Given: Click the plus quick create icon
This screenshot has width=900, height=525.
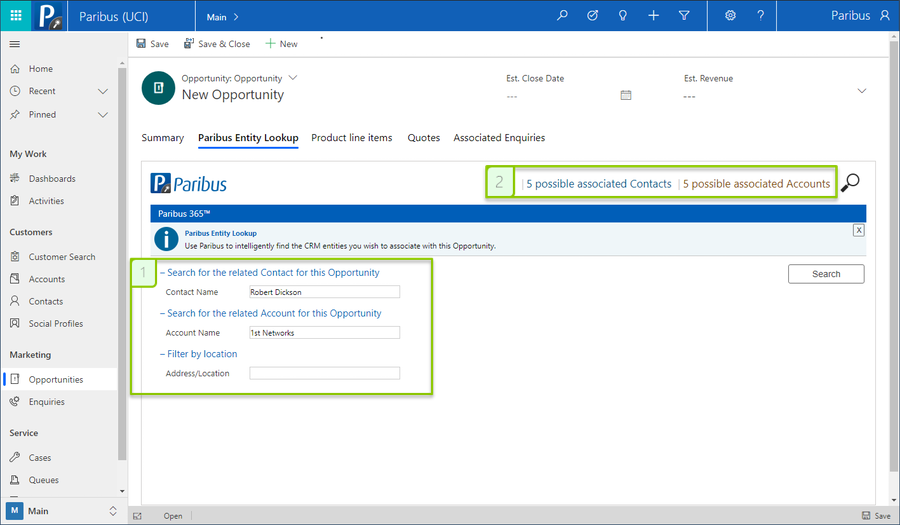Looking at the screenshot, I should 653,15.
